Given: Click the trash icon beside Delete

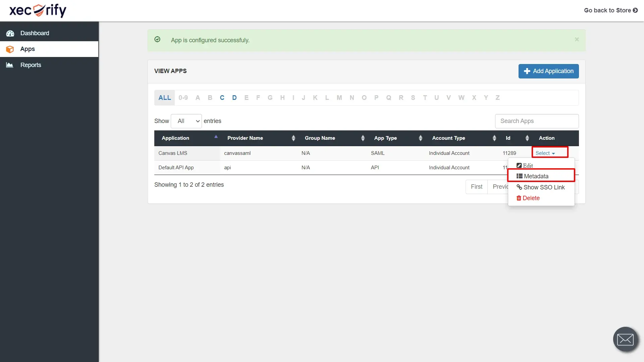Looking at the screenshot, I should tap(519, 198).
